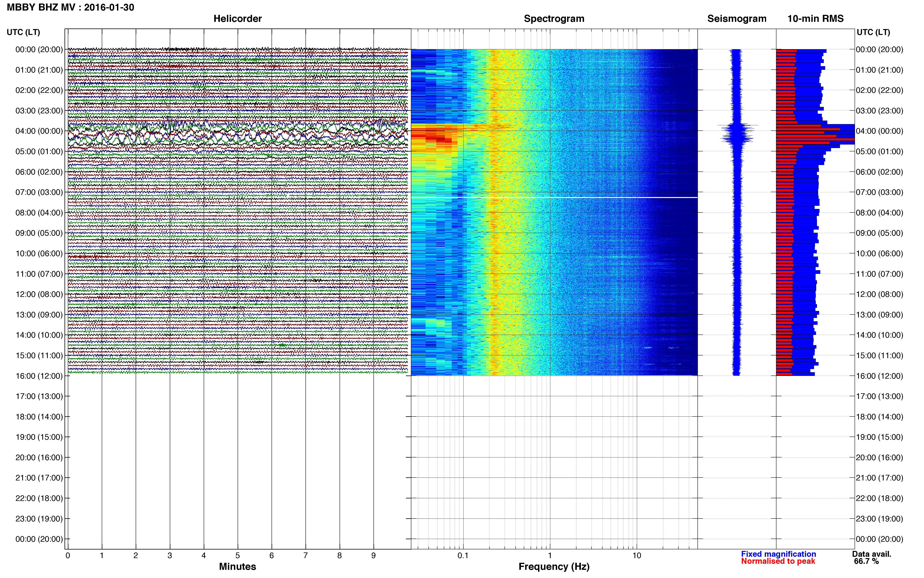924x578 pixels.
Task: Click minute tick '6' on the Helicorder axis
Action: (272, 555)
